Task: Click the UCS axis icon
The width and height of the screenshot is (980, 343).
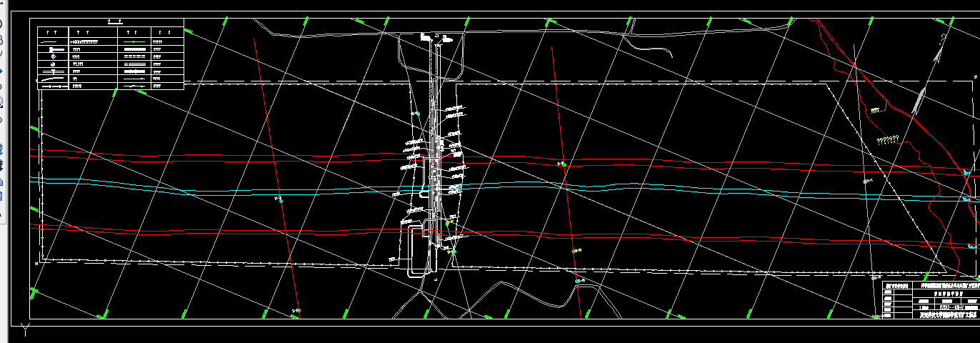Action: coord(26,329)
